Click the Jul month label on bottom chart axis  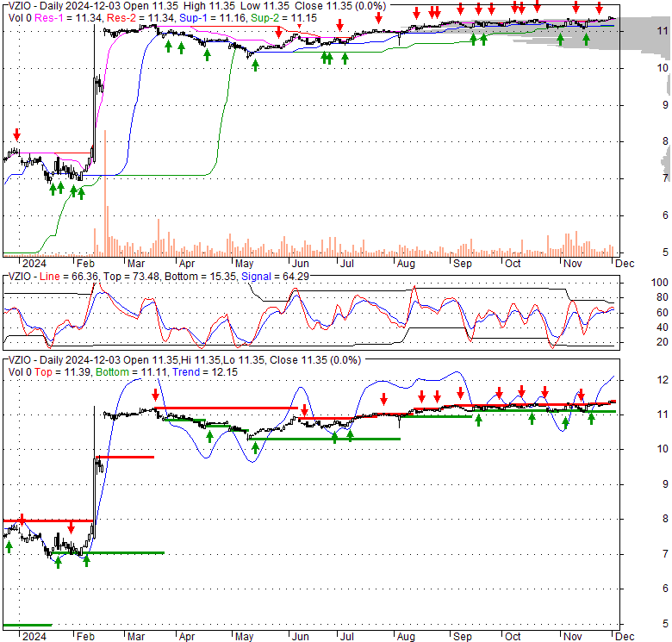pyautogui.click(x=346, y=637)
